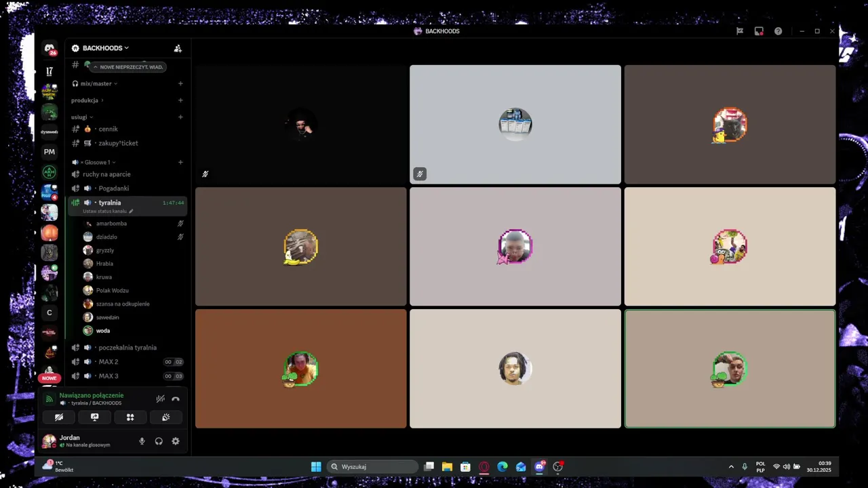Click the taskbar Wyszukaj search box
The height and width of the screenshot is (488, 868).
tap(372, 466)
